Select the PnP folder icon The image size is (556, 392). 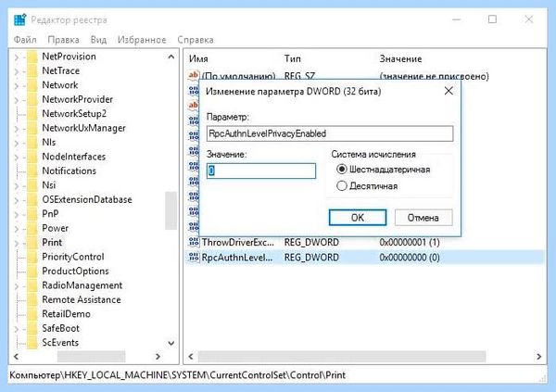[x=32, y=214]
